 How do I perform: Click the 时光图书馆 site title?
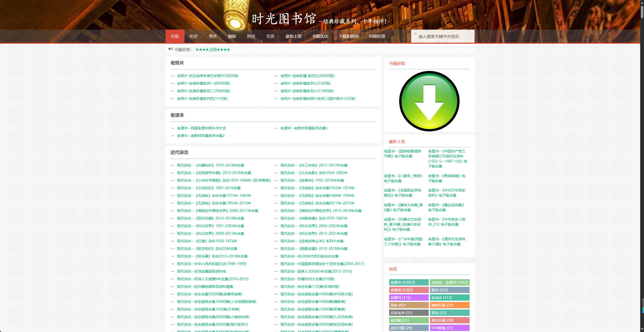284,19
